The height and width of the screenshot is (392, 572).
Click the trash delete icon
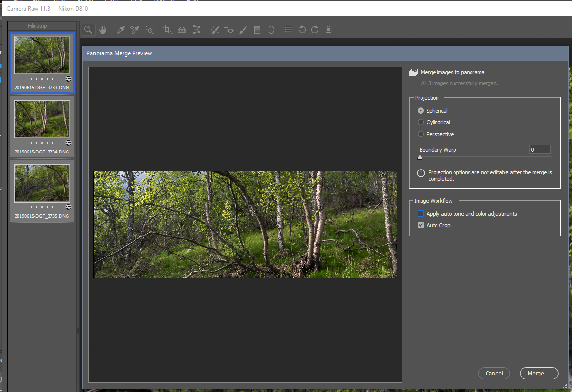pyautogui.click(x=328, y=30)
